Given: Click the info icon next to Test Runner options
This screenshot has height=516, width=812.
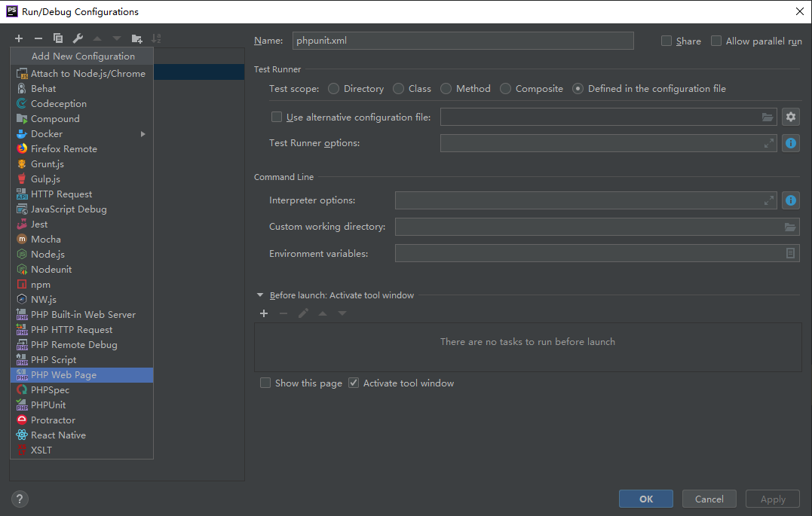Looking at the screenshot, I should 790,143.
